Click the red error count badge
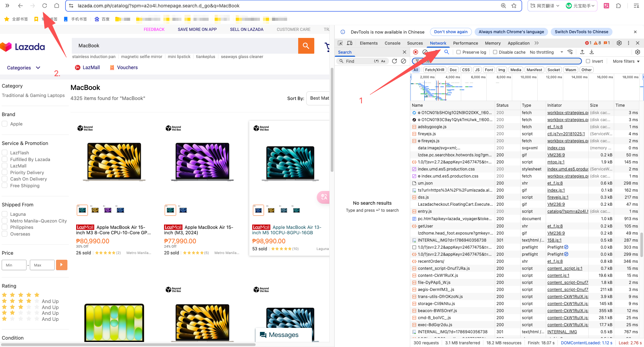 pos(588,43)
